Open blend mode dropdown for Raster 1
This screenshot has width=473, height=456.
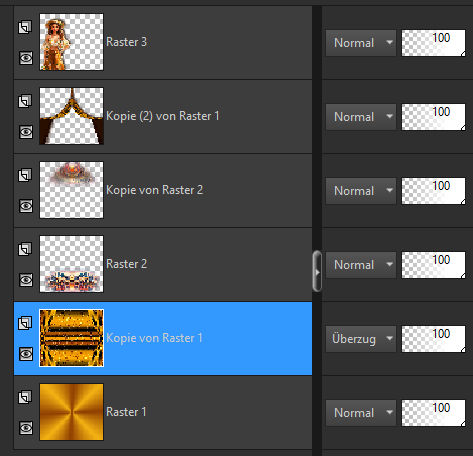[361, 413]
